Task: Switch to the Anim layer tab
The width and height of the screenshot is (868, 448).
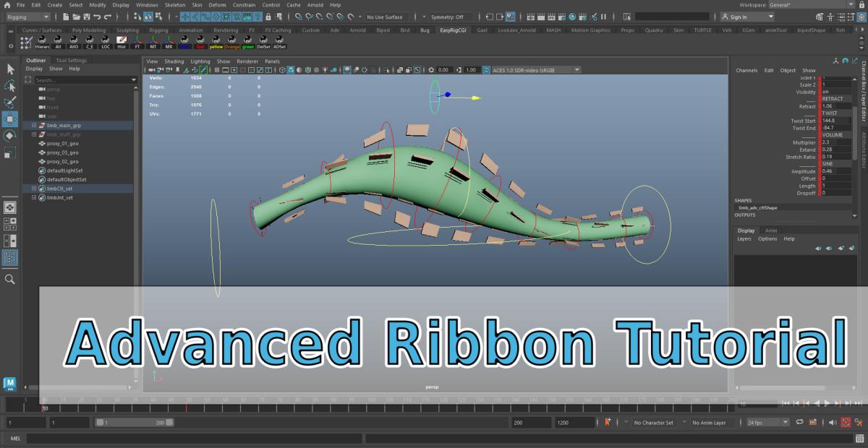Action: coord(772,231)
